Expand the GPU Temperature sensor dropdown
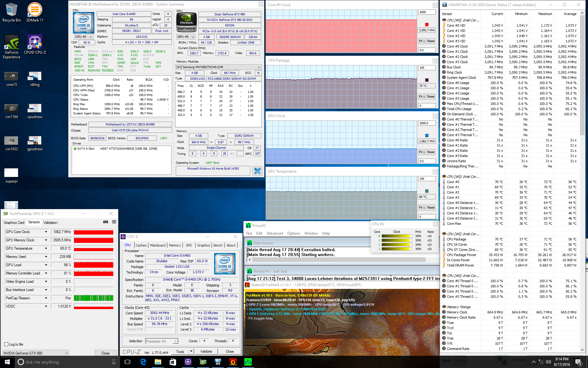 tap(46, 248)
